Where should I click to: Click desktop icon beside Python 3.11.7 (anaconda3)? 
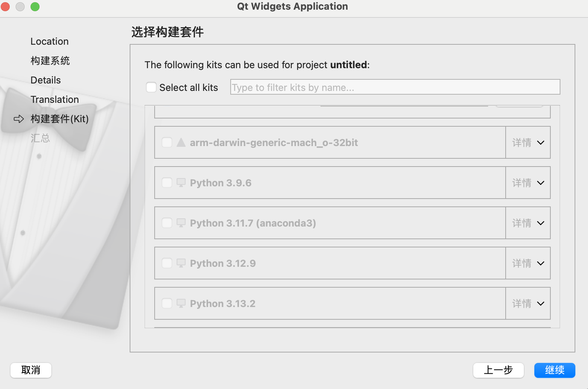(x=181, y=223)
